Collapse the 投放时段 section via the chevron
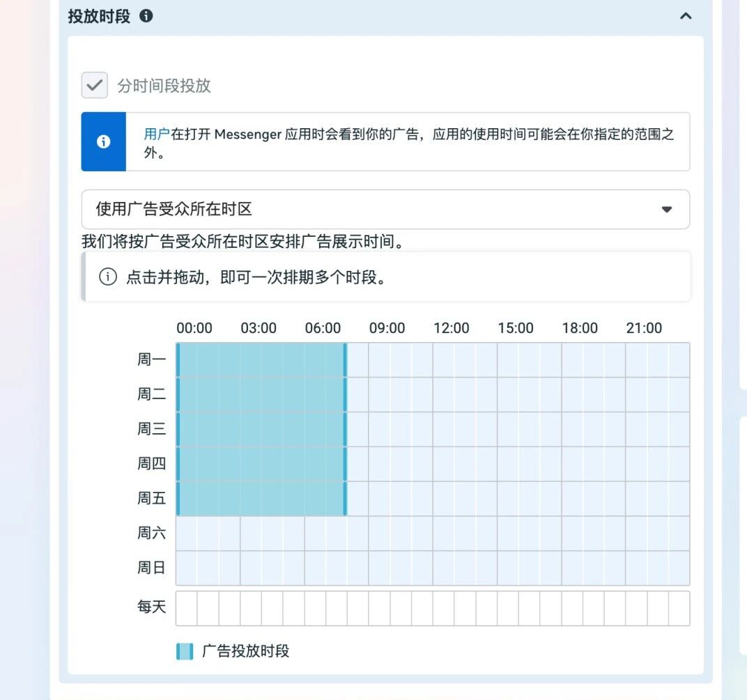This screenshot has width=747, height=700. point(685,16)
